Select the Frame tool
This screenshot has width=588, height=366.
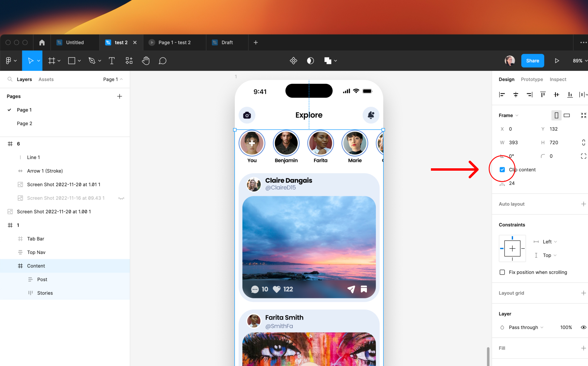coord(52,61)
